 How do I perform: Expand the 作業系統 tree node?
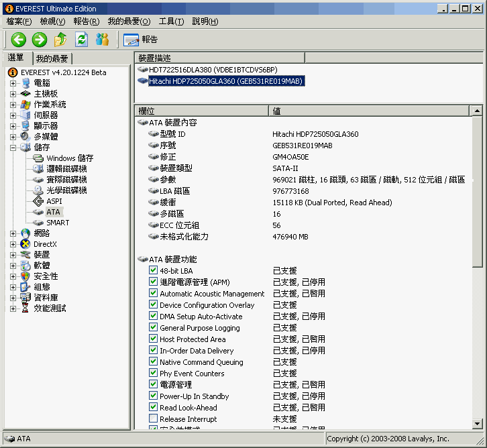(x=13, y=105)
